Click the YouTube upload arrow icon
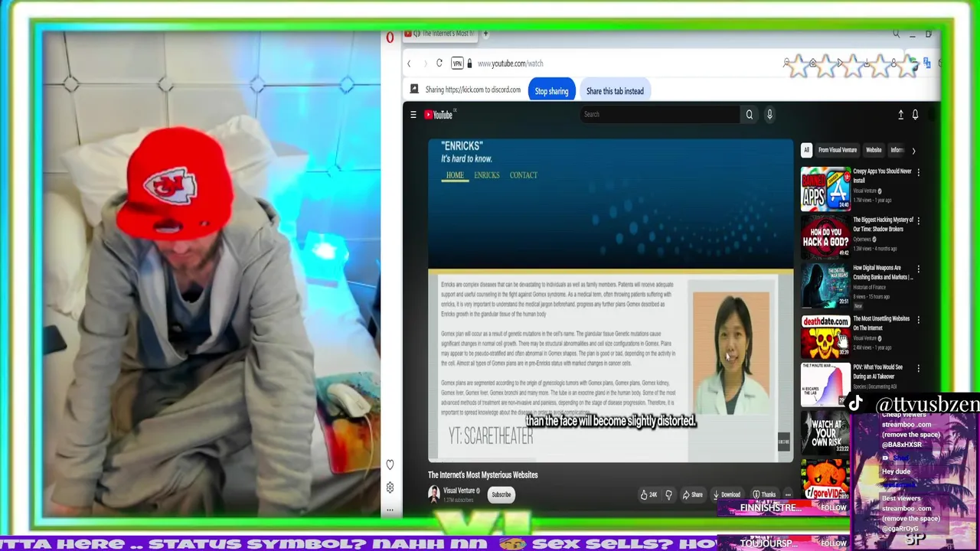The height and width of the screenshot is (551, 980). coord(900,115)
